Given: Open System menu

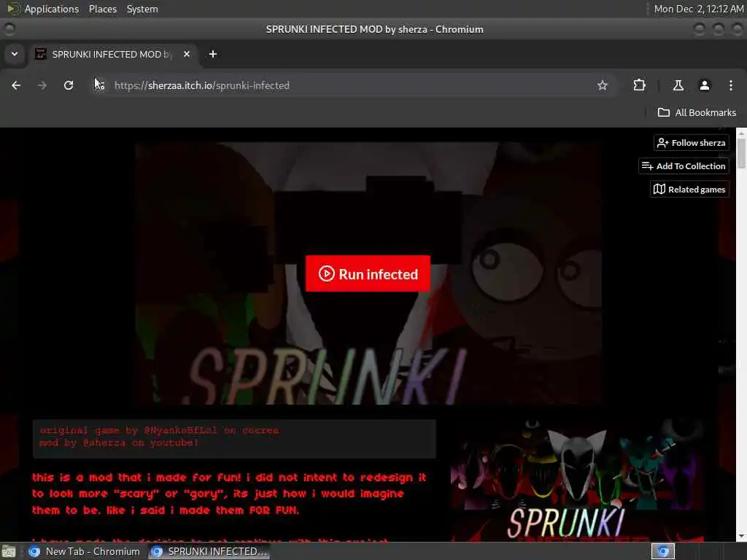Looking at the screenshot, I should pos(142,9).
